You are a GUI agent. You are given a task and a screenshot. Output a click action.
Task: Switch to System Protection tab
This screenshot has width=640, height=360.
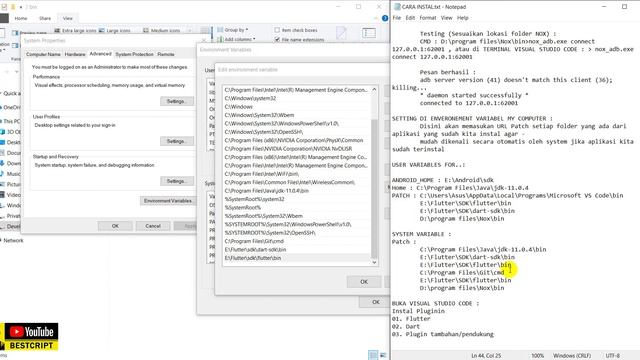pos(134,54)
